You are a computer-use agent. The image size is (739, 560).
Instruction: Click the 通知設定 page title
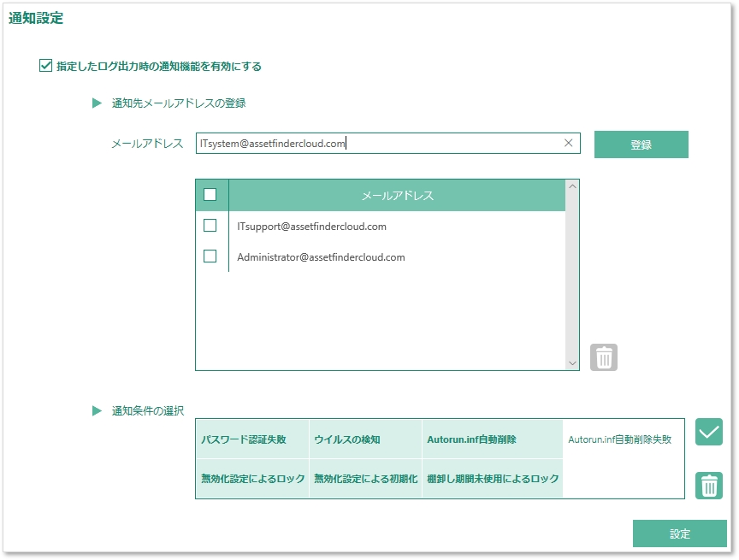click(x=36, y=18)
